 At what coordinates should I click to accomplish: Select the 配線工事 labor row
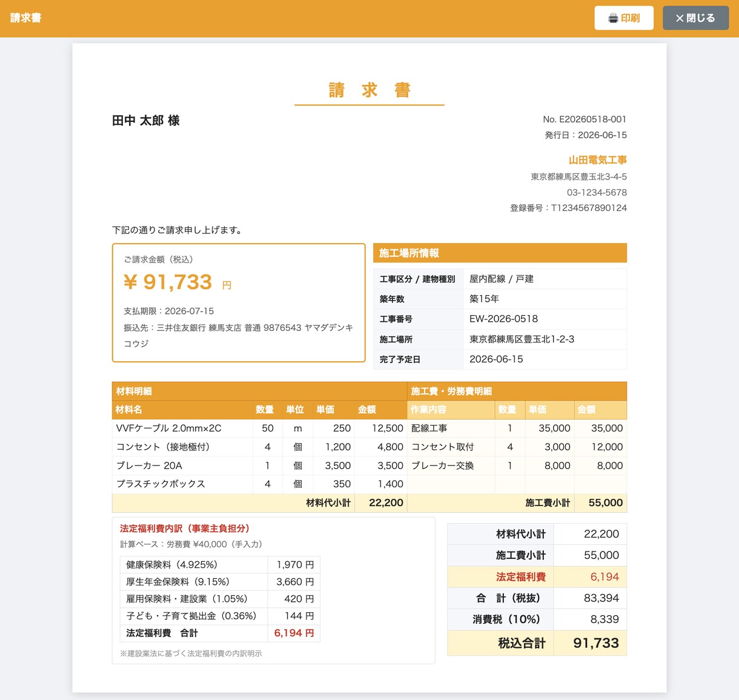[517, 428]
